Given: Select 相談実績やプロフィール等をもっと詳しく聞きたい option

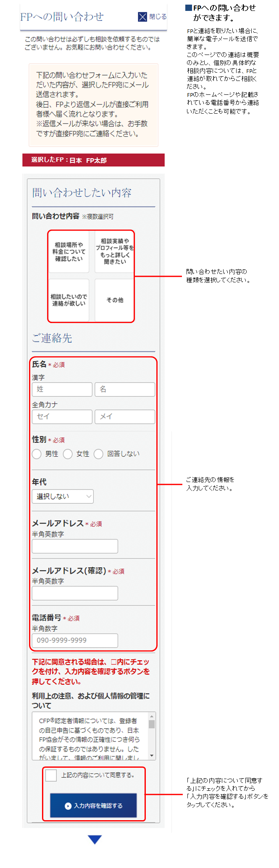Looking at the screenshot, I should point(114,252).
